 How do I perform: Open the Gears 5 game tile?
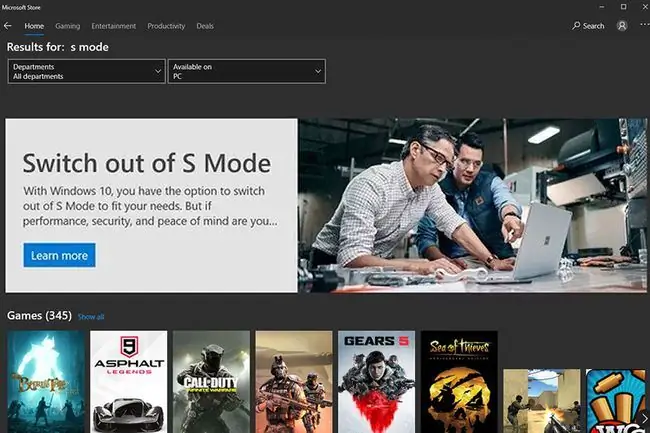pyautogui.click(x=376, y=382)
